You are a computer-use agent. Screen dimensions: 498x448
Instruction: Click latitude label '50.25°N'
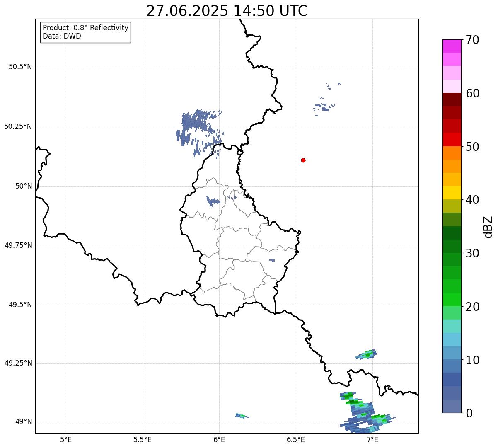pyautogui.click(x=18, y=126)
